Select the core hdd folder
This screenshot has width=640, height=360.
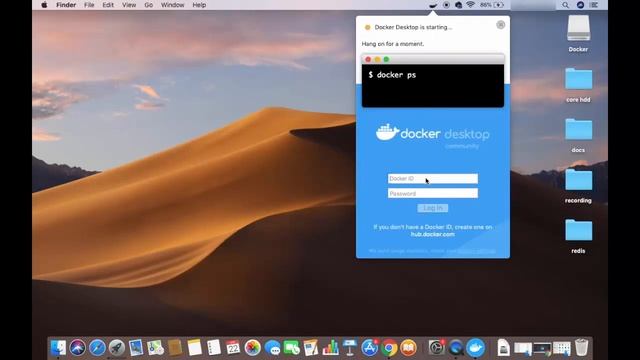pos(578,85)
